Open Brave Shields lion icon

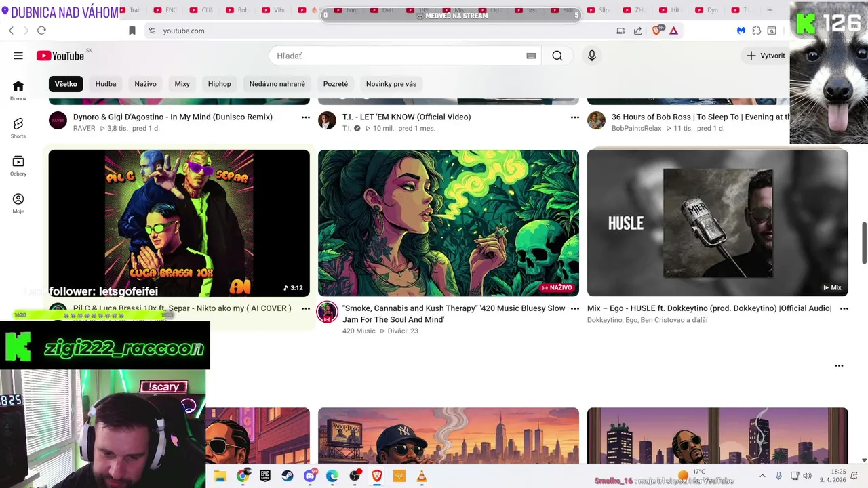pyautogui.click(x=656, y=30)
